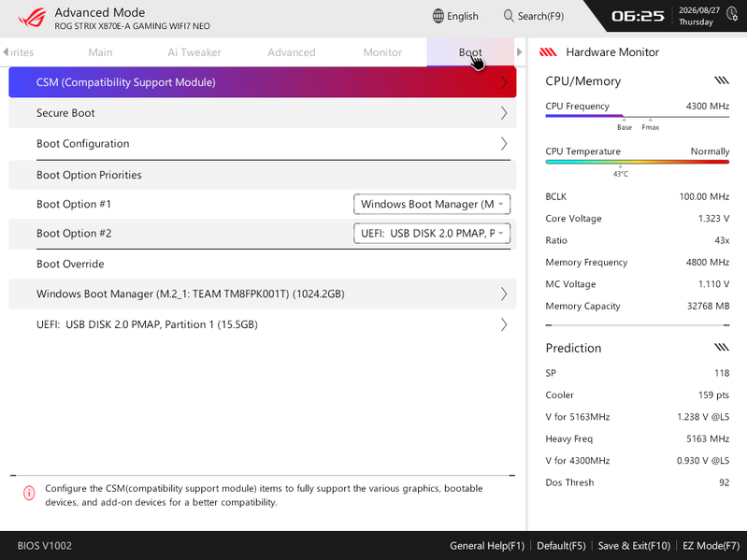Open the Main tab
This screenshot has width=747, height=560.
(100, 52)
